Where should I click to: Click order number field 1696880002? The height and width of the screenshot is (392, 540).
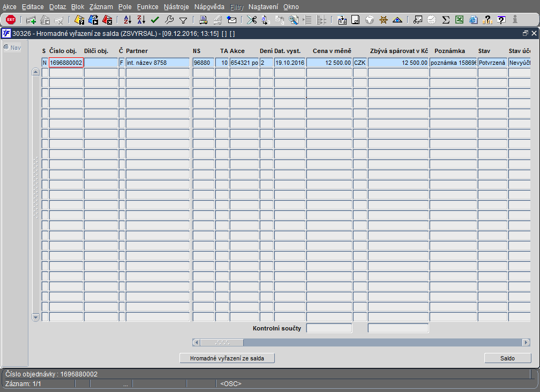pos(66,63)
